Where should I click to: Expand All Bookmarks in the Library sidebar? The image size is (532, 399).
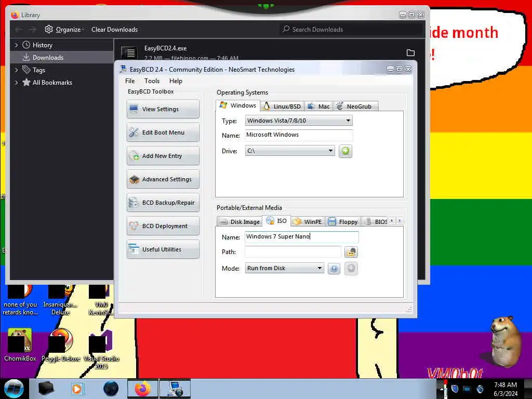point(16,83)
